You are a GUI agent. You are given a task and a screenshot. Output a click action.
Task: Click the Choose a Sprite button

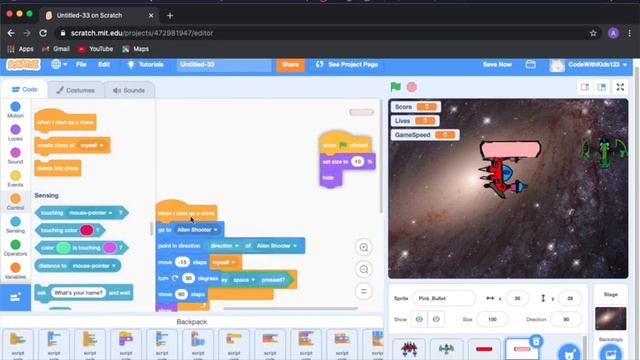(569, 353)
